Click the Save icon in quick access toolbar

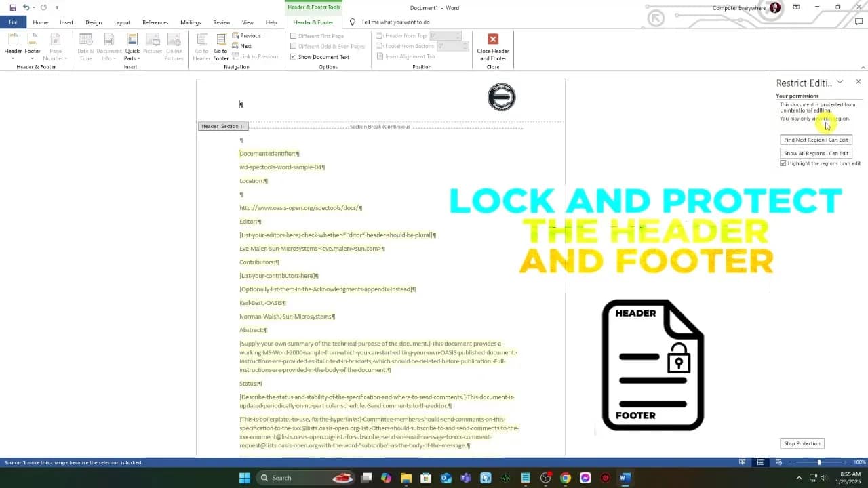pyautogui.click(x=13, y=7)
